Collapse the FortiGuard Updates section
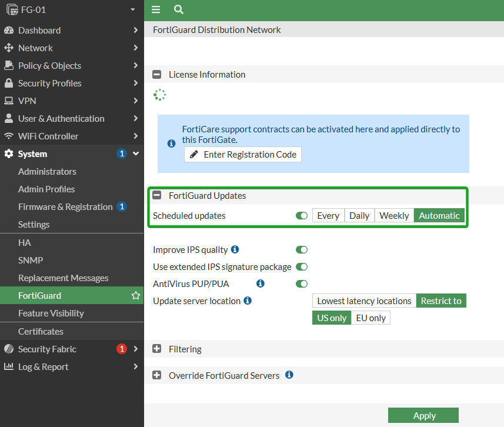 point(157,195)
